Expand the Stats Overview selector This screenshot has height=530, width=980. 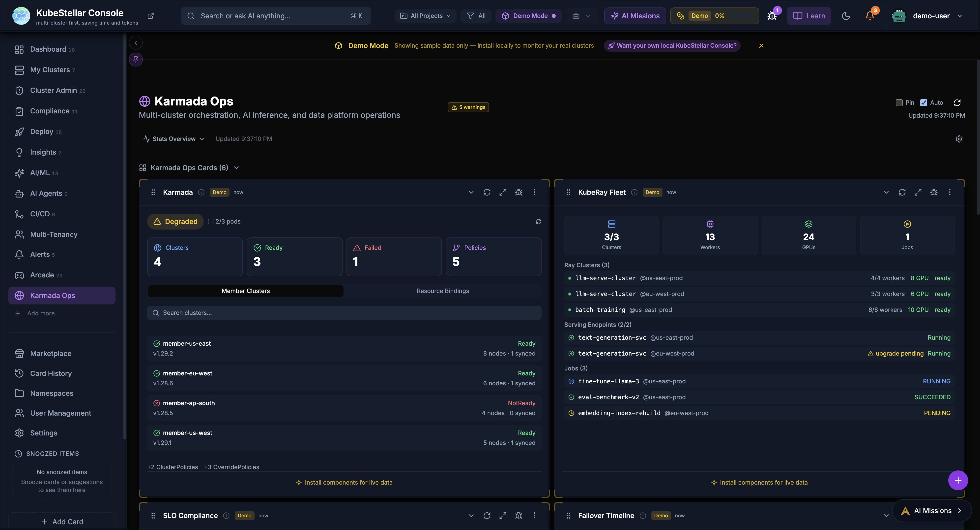pyautogui.click(x=173, y=139)
